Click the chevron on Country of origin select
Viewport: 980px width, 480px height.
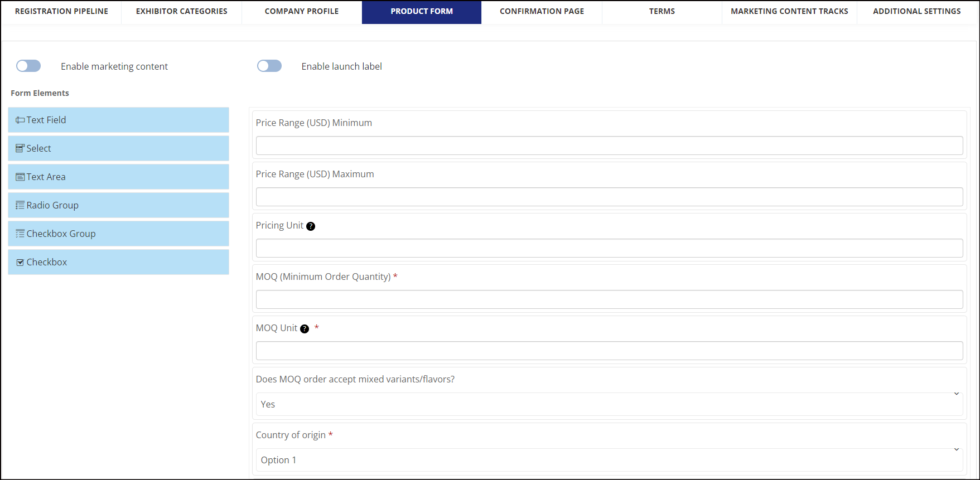(x=957, y=449)
